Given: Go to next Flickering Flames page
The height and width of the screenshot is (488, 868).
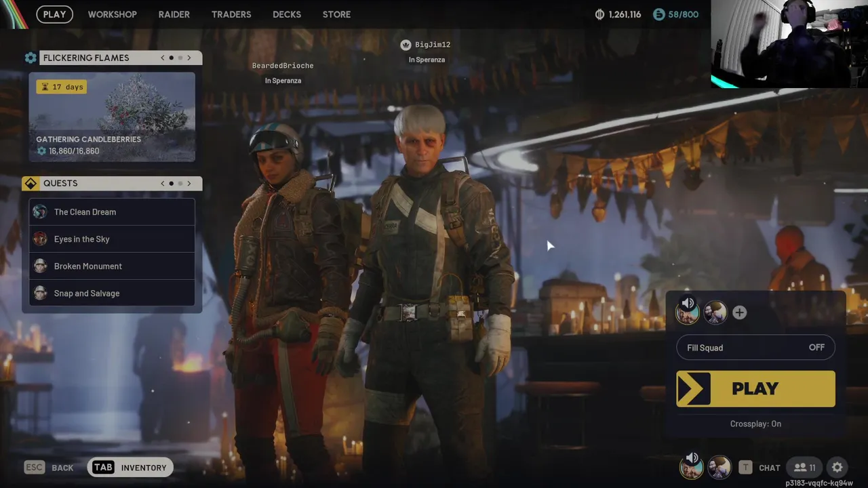Looking at the screenshot, I should [x=189, y=58].
